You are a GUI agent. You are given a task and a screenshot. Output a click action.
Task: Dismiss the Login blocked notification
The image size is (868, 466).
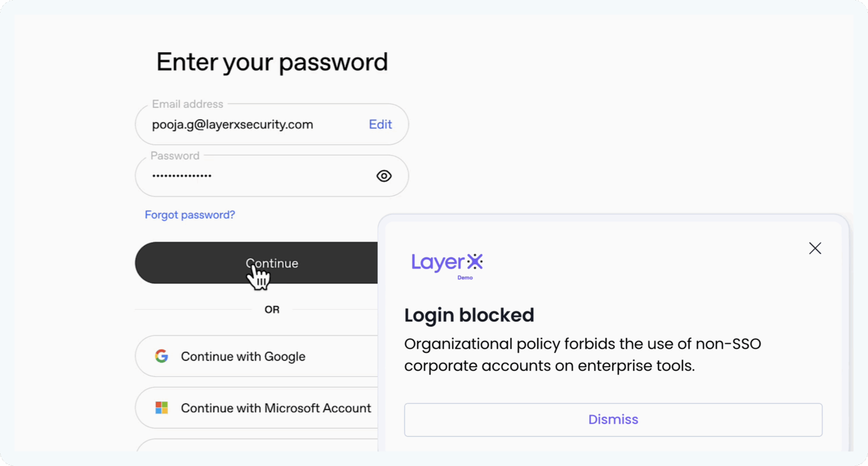tap(613, 420)
